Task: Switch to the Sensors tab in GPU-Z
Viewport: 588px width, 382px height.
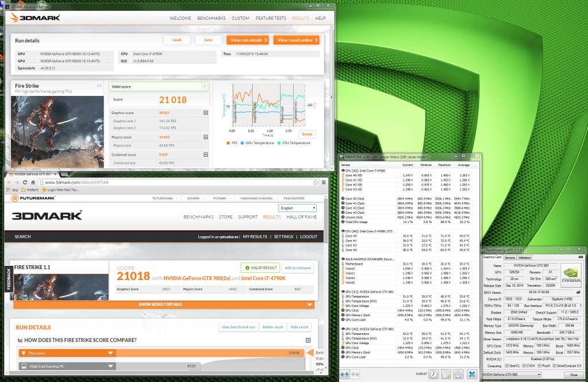Action: [510, 257]
